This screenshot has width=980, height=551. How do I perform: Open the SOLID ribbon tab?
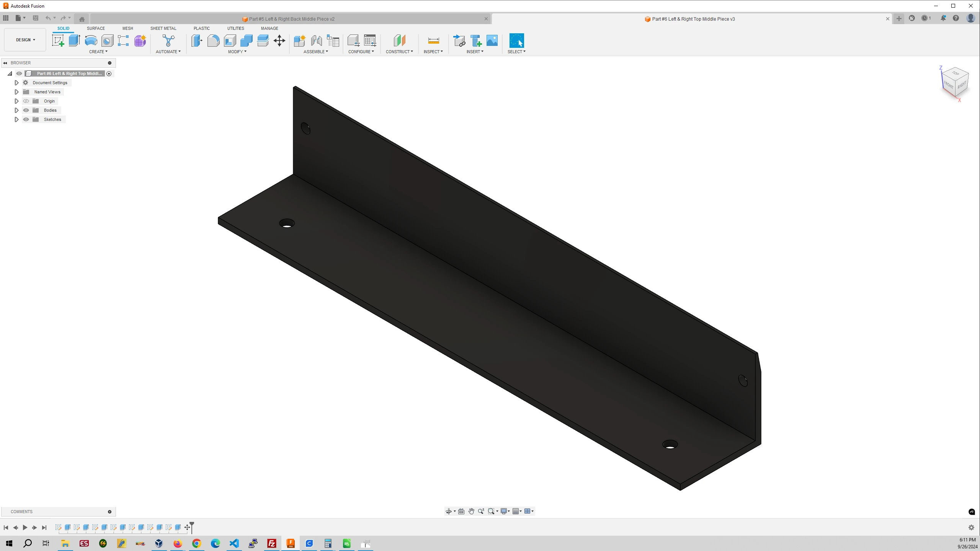63,28
